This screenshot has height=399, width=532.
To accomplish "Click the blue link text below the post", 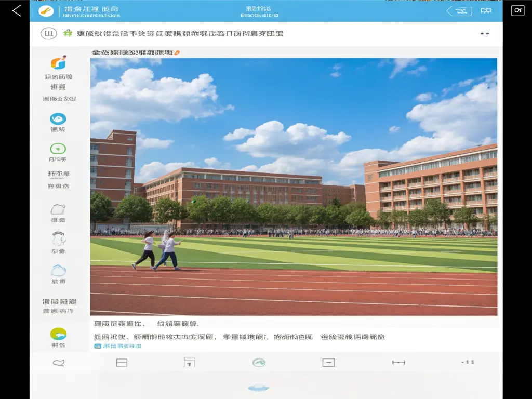I will point(118,346).
